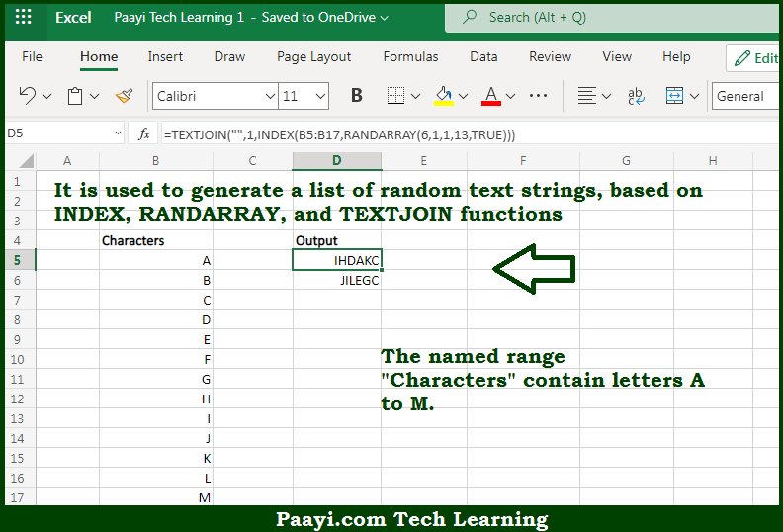Viewport: 783px width, 532px height.
Task: Click the Paste clipboard icon
Action: (x=75, y=95)
